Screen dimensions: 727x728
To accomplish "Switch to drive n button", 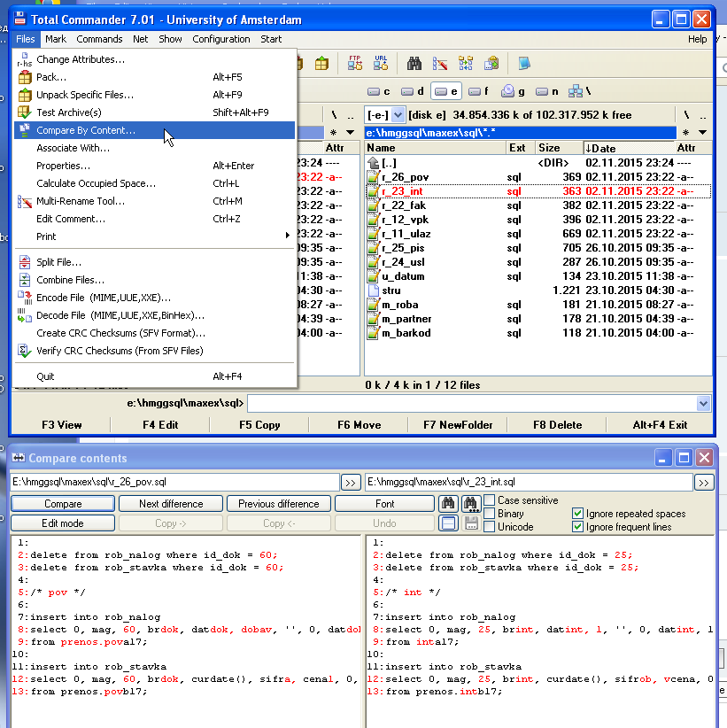I will click(x=547, y=91).
